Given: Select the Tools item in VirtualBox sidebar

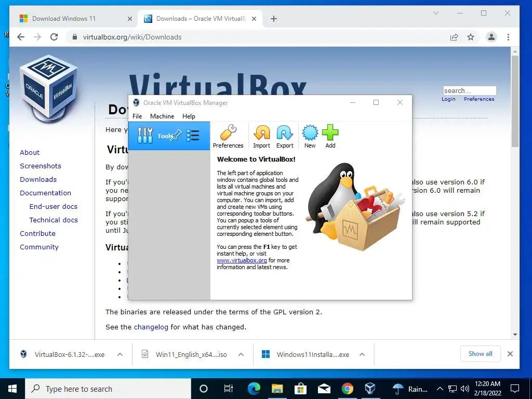Looking at the screenshot, I should (x=169, y=136).
